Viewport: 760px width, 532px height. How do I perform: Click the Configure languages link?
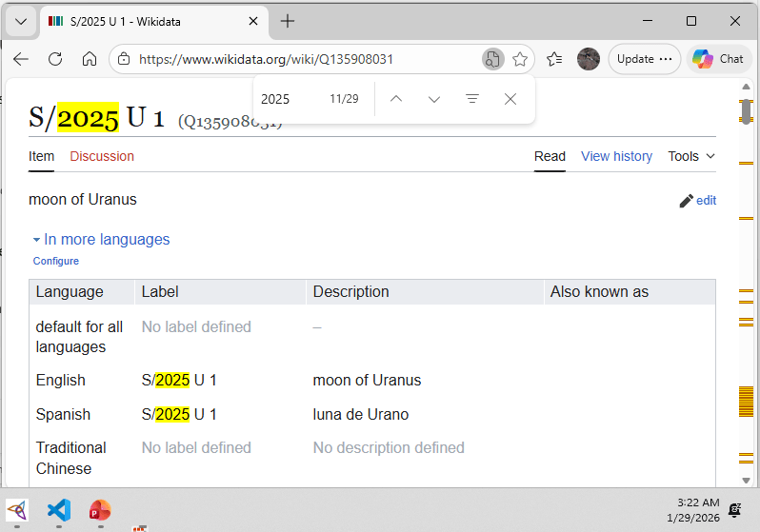click(56, 261)
